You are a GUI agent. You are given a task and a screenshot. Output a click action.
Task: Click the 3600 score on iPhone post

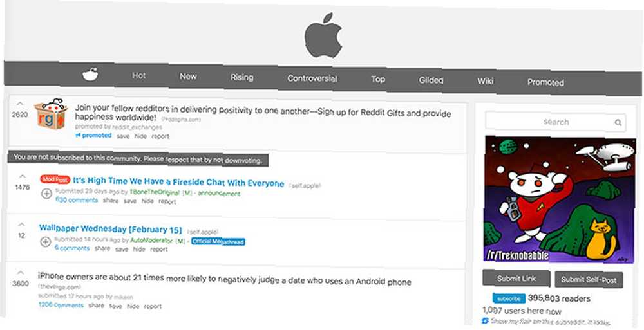click(x=20, y=283)
